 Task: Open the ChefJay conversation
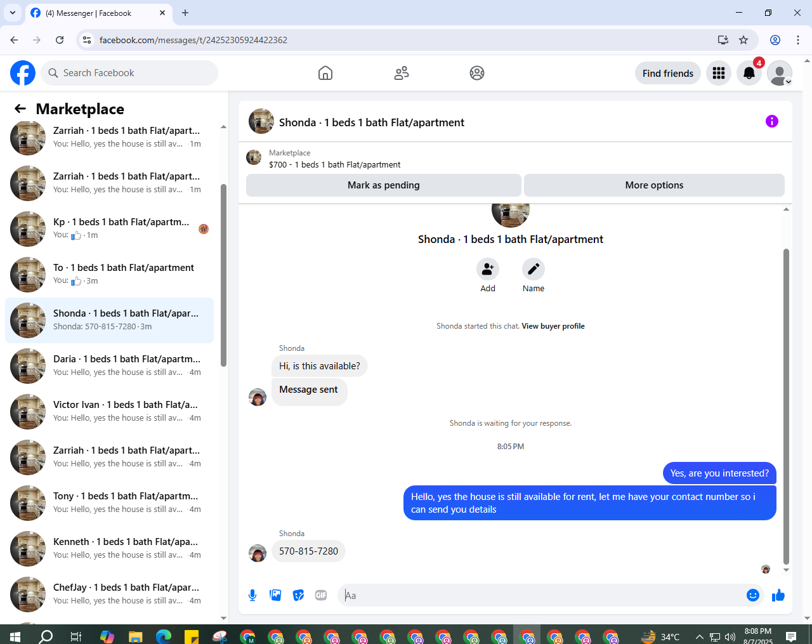[x=109, y=595]
